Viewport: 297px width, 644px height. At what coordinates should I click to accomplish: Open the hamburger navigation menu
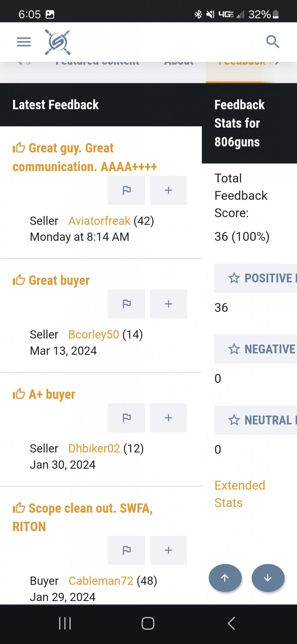click(x=24, y=42)
